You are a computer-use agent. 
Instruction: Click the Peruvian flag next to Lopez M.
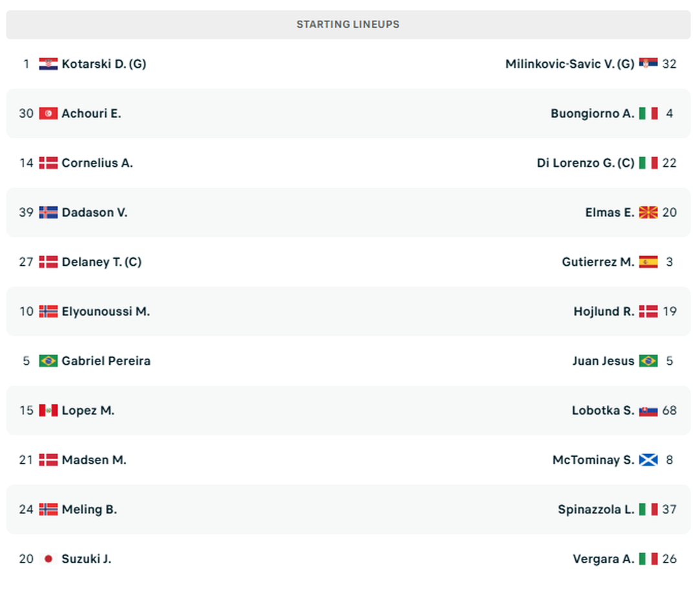click(48, 411)
